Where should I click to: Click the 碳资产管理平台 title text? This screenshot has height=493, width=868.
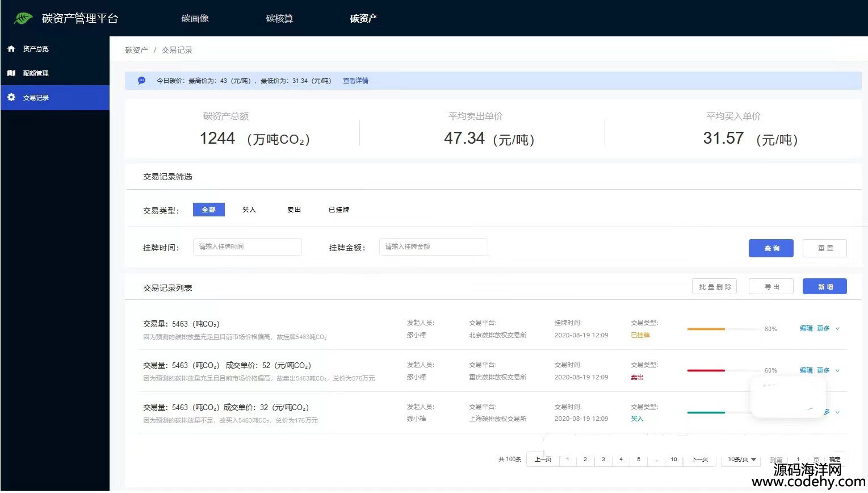pyautogui.click(x=80, y=18)
